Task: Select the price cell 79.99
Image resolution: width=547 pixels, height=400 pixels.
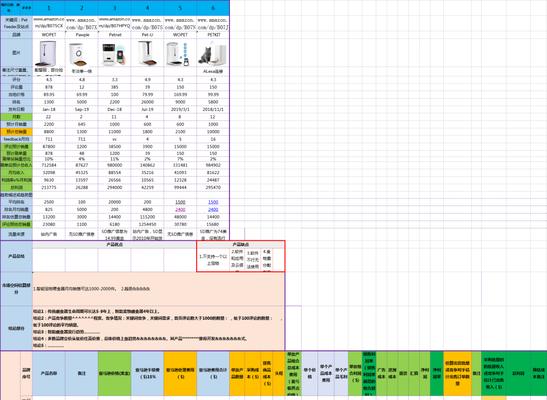Action: coord(147,95)
